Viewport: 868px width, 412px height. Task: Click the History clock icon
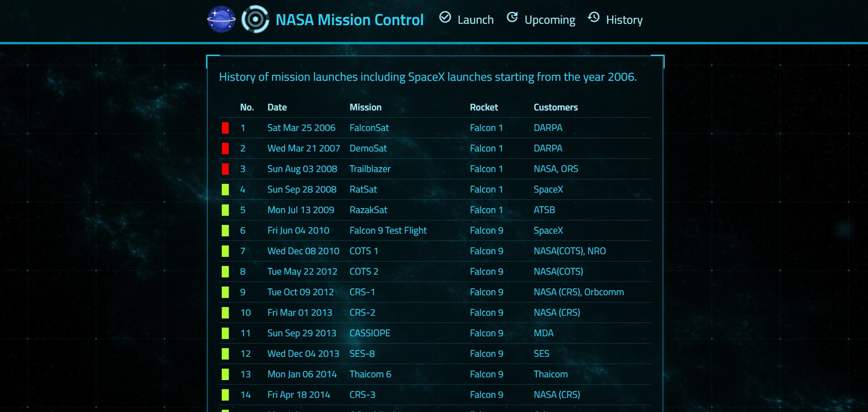593,17
